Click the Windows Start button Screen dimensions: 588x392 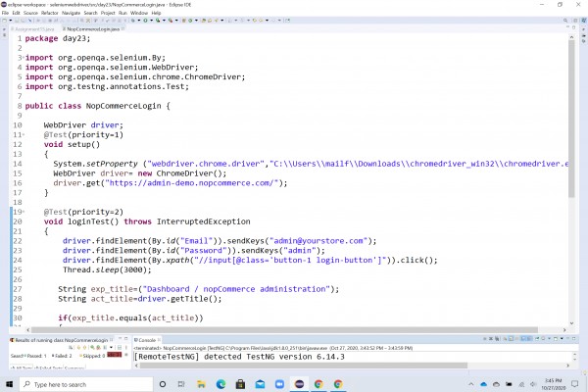tap(10, 384)
